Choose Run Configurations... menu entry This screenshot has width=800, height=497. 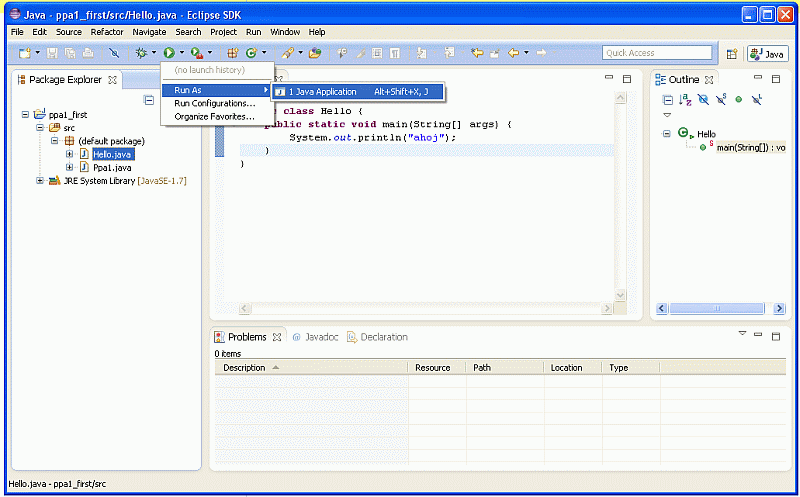point(214,104)
